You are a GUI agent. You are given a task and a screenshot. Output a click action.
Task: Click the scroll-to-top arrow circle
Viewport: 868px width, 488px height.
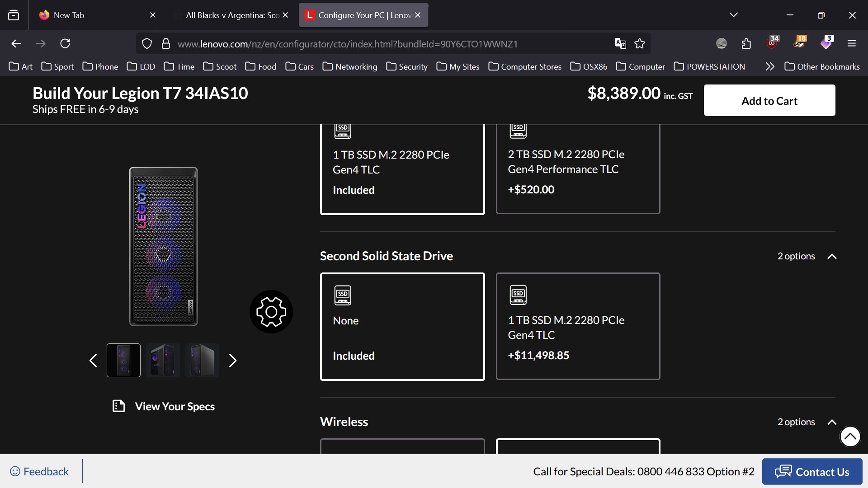click(849, 436)
